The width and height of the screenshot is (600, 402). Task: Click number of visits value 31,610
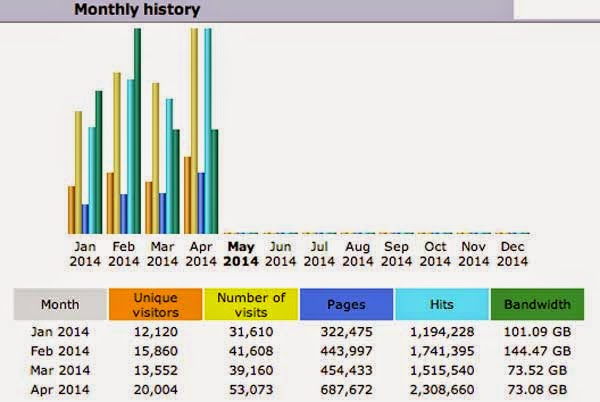(251, 332)
